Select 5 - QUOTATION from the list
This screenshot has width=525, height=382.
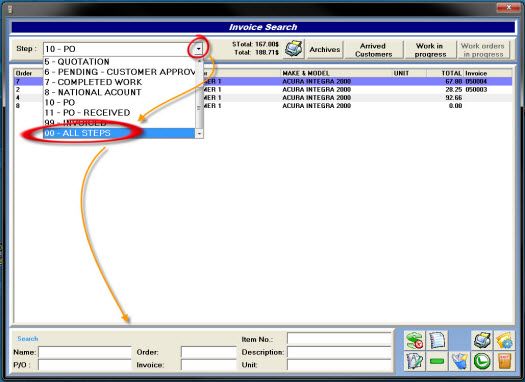click(x=120, y=62)
